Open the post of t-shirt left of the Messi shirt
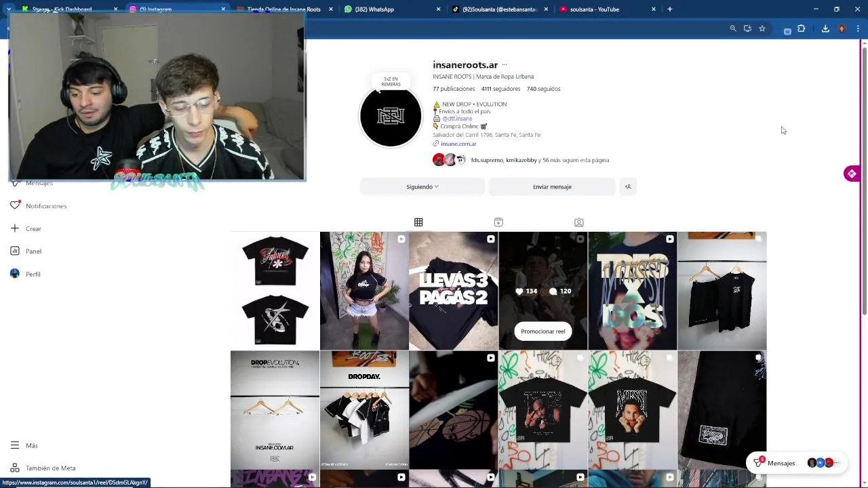868x488 pixels. pyautogui.click(x=542, y=409)
